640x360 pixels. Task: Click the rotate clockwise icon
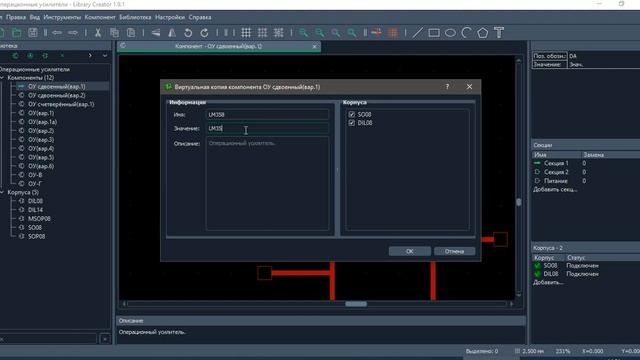pos(204,33)
